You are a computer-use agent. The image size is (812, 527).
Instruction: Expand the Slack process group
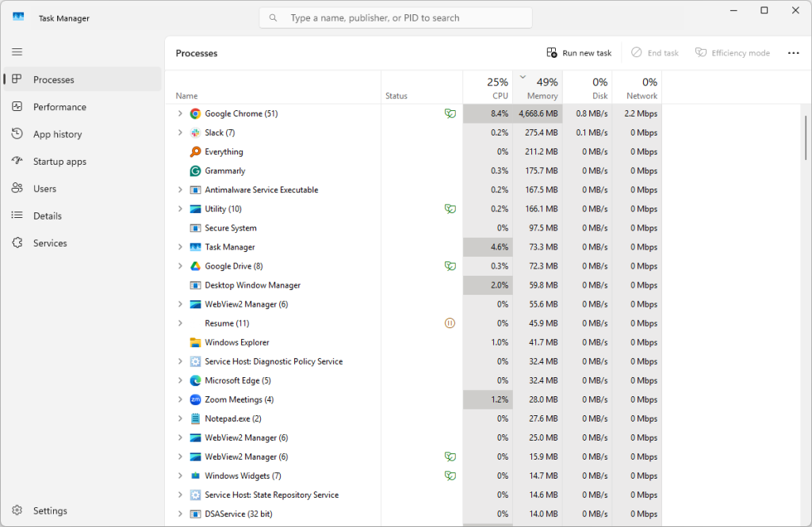(180, 133)
